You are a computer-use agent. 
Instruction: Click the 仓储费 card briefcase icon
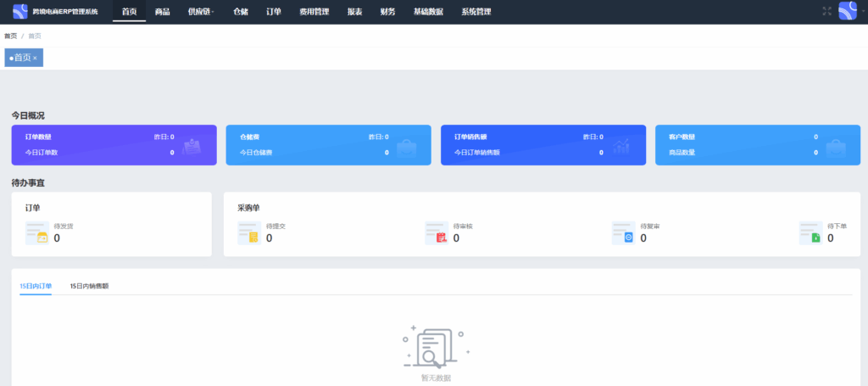click(407, 148)
